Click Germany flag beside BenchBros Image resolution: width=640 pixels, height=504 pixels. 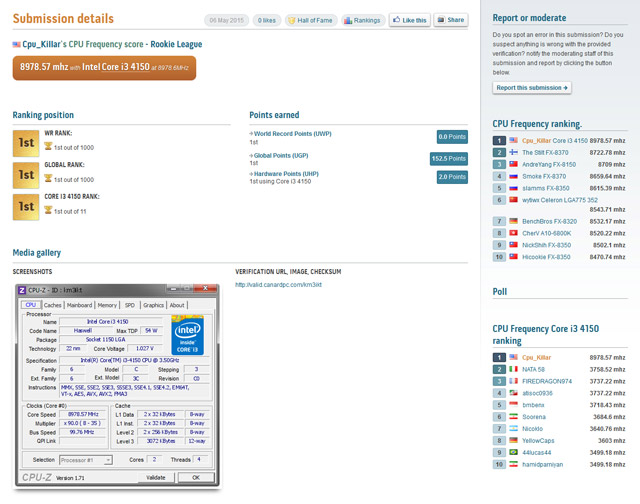pyautogui.click(x=513, y=221)
